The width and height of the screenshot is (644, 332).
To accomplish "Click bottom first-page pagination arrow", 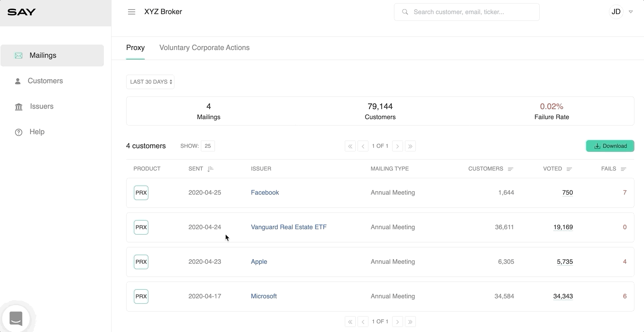I will tap(350, 322).
